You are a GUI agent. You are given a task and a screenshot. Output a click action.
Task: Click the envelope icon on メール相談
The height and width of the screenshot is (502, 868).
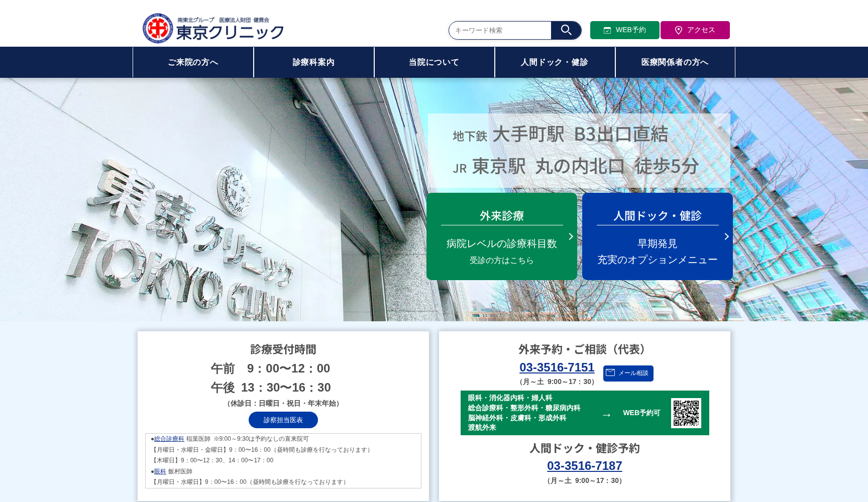(x=611, y=373)
